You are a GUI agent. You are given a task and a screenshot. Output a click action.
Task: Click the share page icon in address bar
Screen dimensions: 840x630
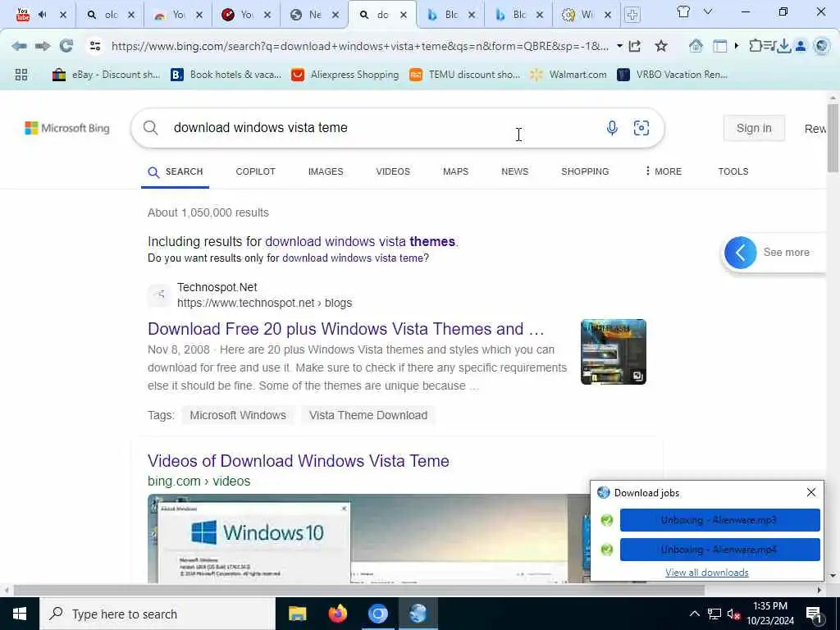click(x=635, y=46)
